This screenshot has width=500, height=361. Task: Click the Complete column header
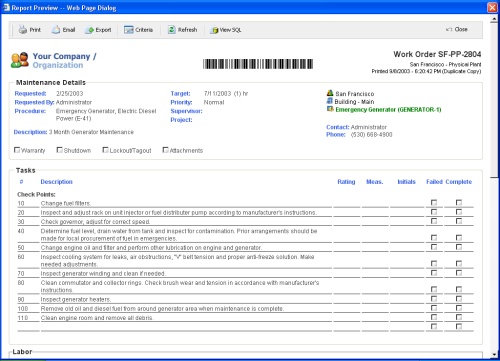click(459, 182)
